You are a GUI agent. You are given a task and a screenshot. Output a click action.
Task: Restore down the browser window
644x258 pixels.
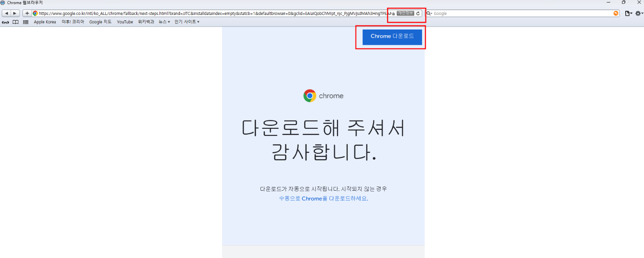coord(624,2)
